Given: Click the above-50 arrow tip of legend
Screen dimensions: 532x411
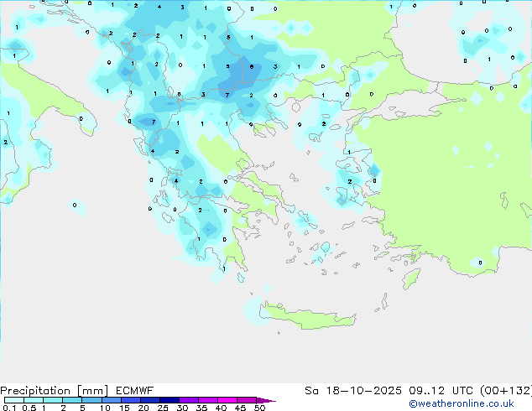Looking at the screenshot, I should click(266, 400).
